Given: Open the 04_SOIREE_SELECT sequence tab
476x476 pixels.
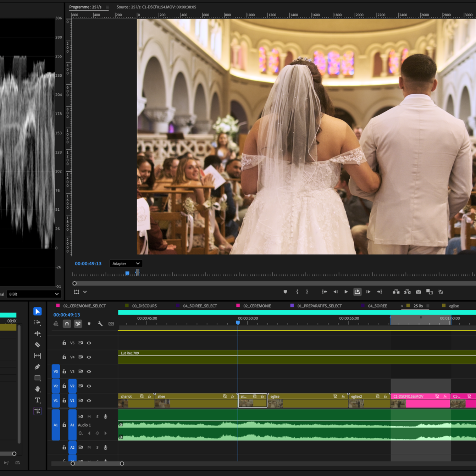Looking at the screenshot, I should [x=200, y=306].
